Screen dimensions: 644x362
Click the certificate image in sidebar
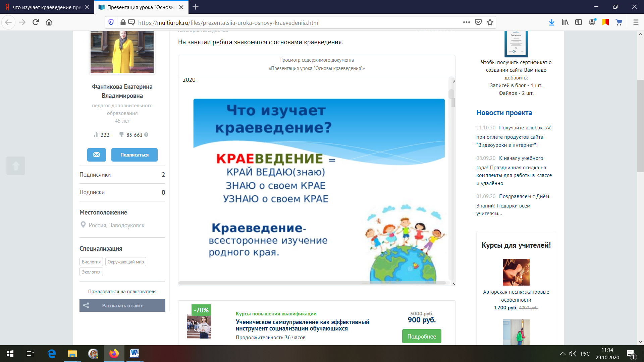click(x=516, y=44)
